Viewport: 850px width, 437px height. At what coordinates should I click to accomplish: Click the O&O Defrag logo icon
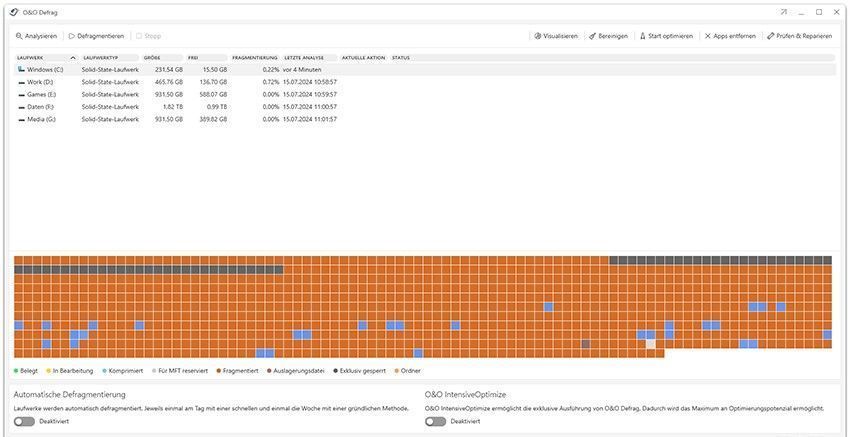14,12
